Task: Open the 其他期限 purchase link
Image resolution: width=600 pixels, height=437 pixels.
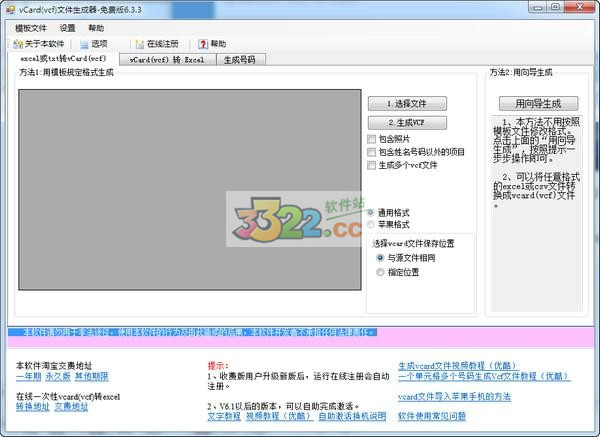Action: tap(91, 377)
